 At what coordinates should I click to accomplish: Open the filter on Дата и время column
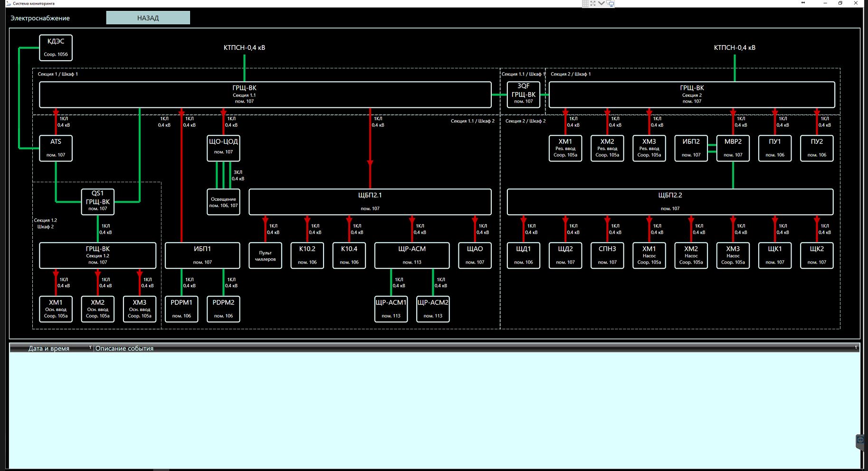tap(90, 348)
